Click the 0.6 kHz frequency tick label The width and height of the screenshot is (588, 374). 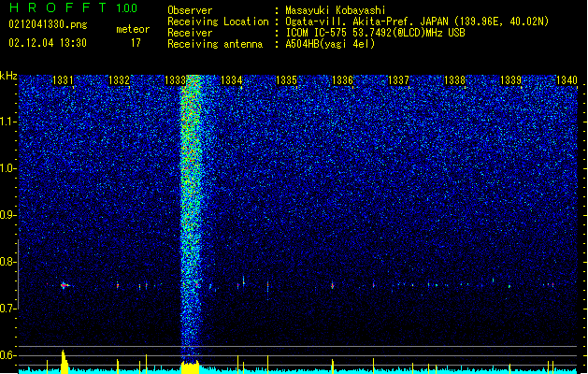point(7,355)
